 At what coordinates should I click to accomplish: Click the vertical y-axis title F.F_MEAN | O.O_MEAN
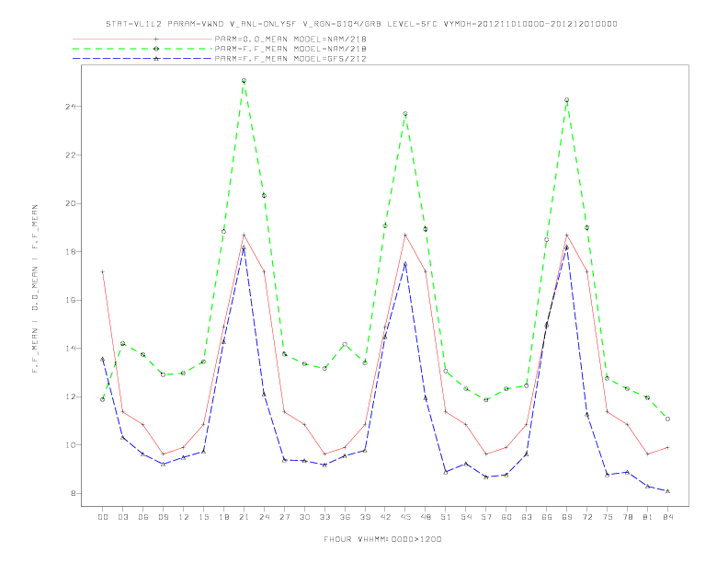coord(35,289)
